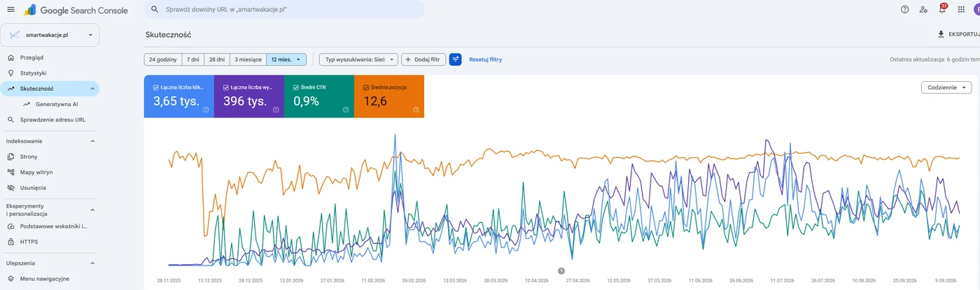Viewport: 980px width, 290px height.
Task: Uncheck Łączna liczba kliknięć checkbox
Action: click(155, 87)
